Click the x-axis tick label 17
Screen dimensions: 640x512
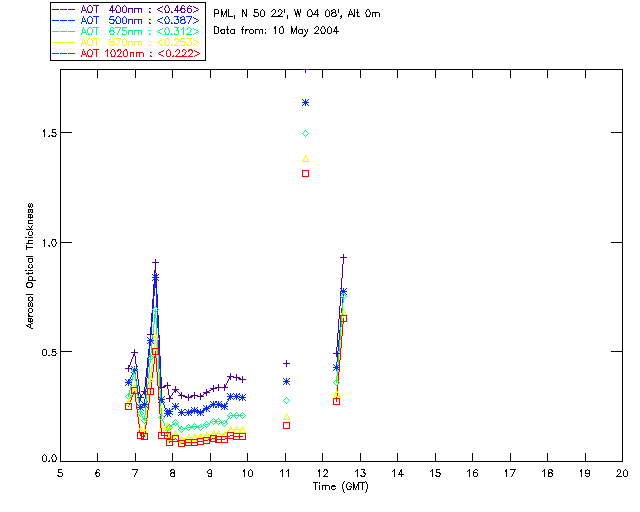tap(510, 473)
